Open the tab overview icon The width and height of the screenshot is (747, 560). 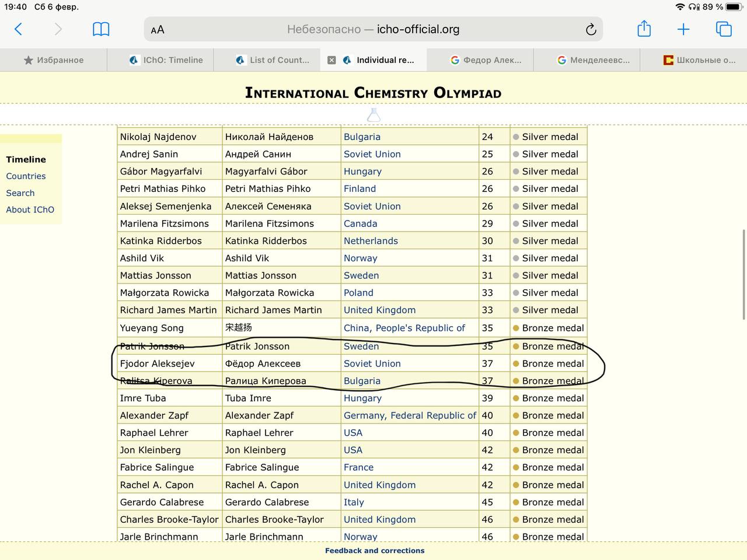point(724,29)
